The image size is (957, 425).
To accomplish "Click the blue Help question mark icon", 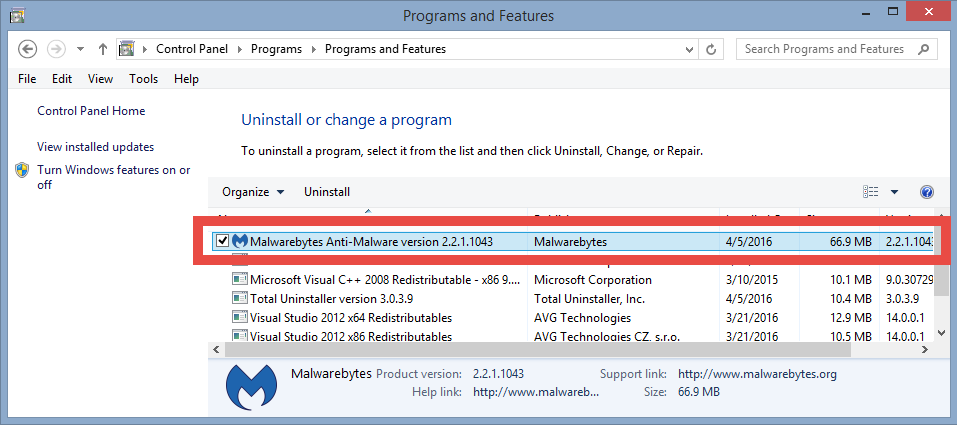I will [926, 192].
